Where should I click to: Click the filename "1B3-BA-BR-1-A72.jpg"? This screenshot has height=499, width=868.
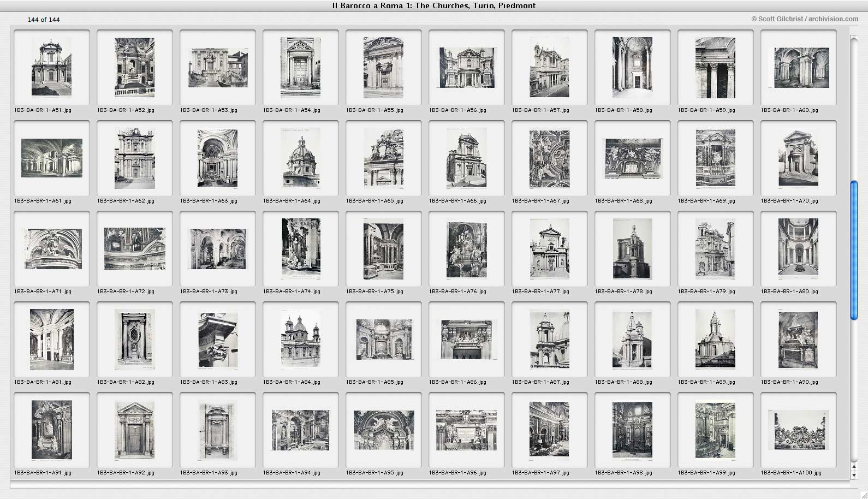tap(126, 292)
